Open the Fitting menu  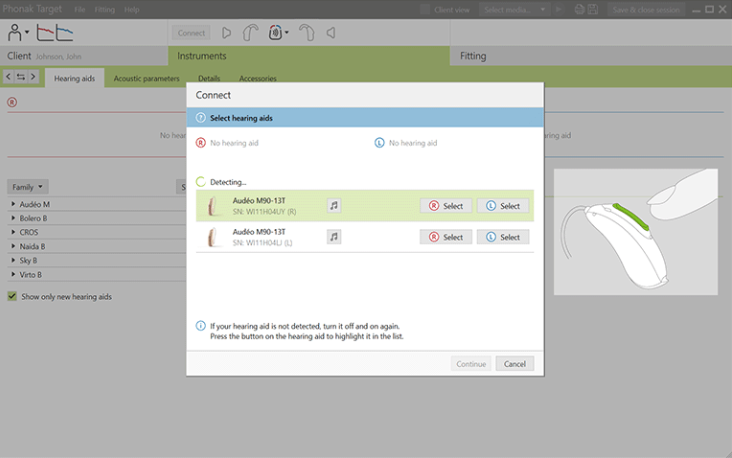[105, 9]
